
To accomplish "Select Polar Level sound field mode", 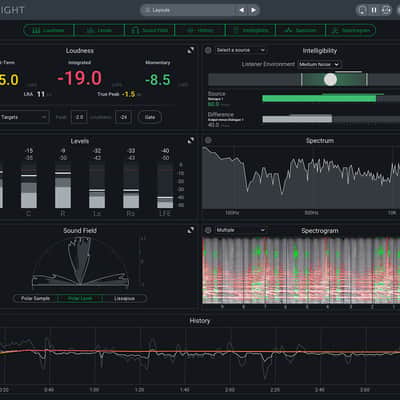I will 80,298.
